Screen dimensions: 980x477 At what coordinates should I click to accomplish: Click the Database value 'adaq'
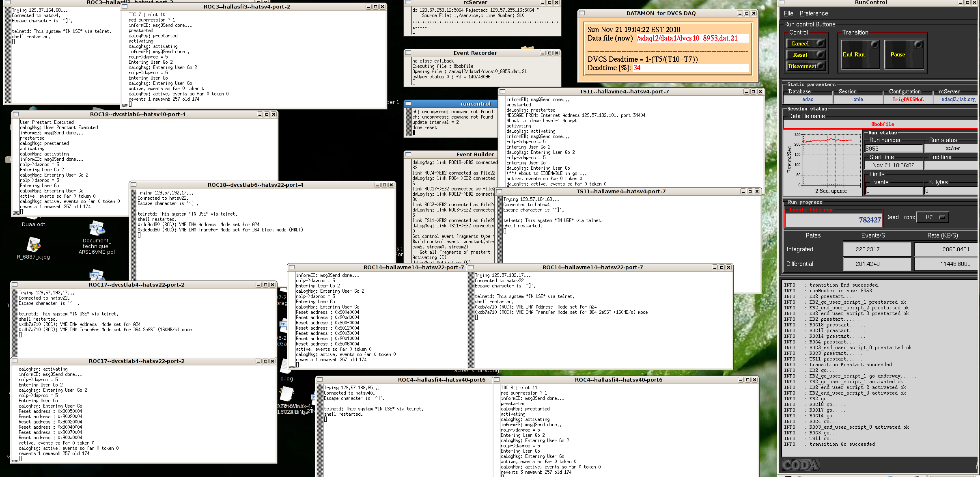tap(808, 99)
